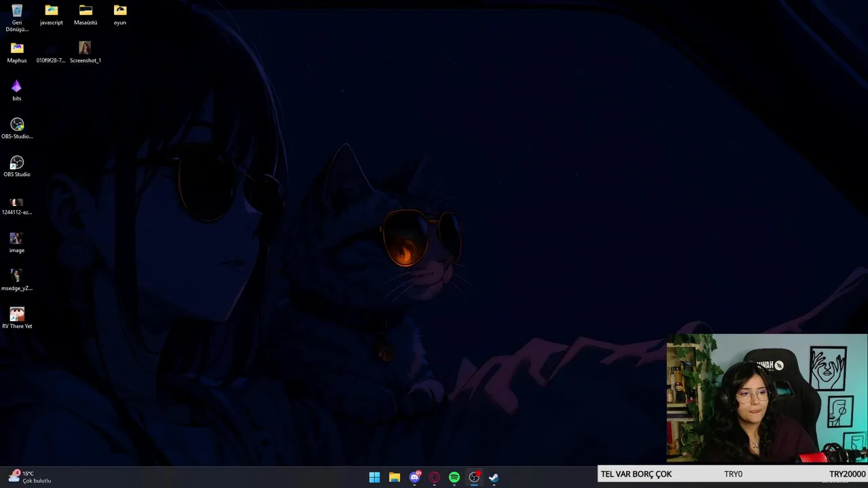Select the 010f9f28-7... file on desktop

[x=51, y=53]
